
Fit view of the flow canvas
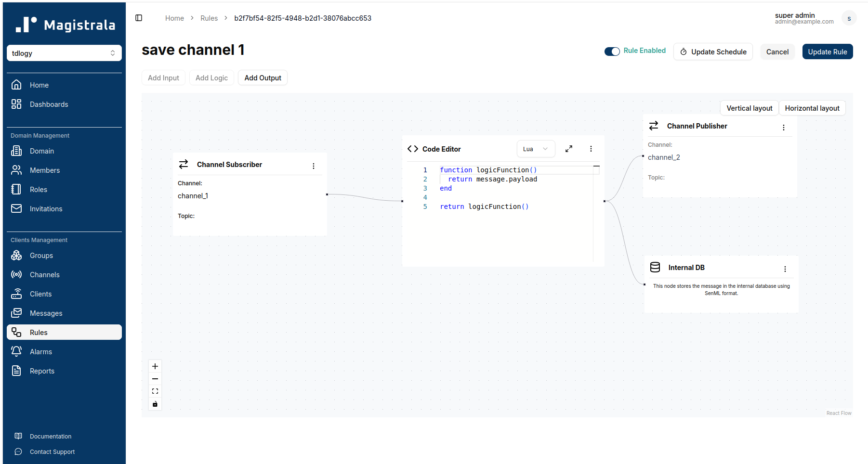tap(155, 391)
